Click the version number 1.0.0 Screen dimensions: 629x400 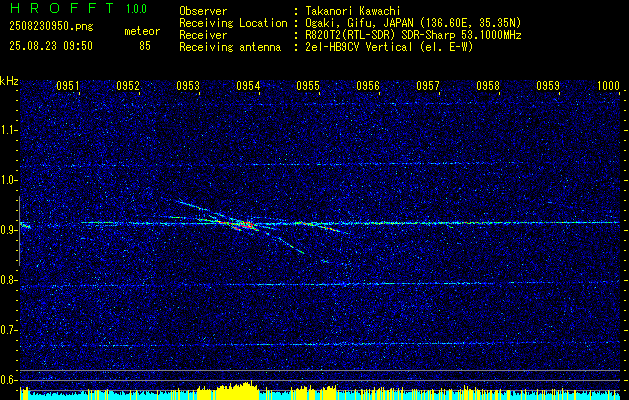[x=136, y=9]
